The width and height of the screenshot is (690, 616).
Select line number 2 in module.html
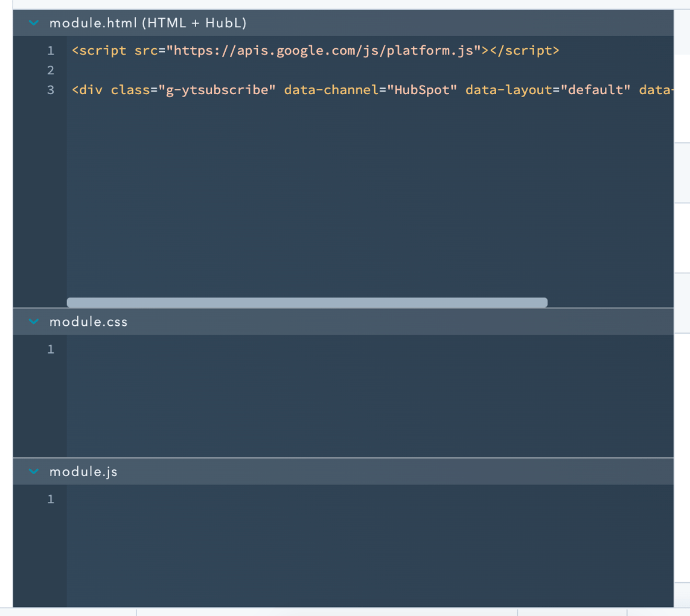click(51, 71)
